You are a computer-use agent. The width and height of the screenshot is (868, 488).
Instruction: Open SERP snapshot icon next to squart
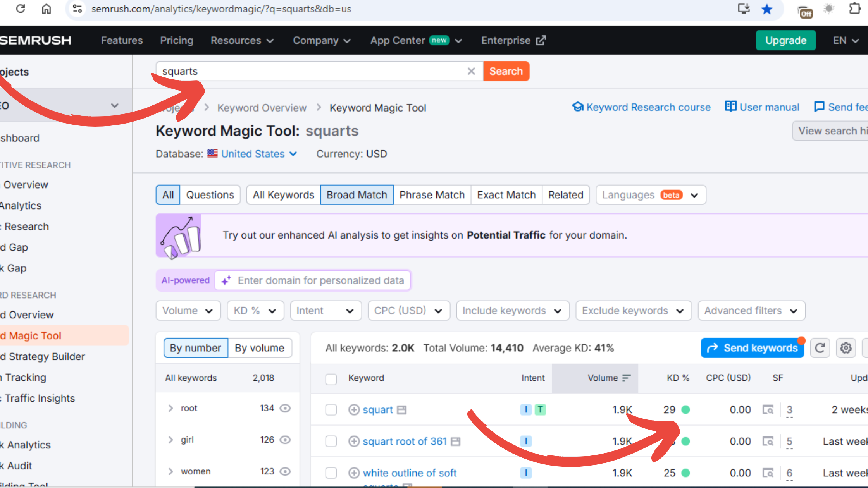pyautogui.click(x=402, y=410)
